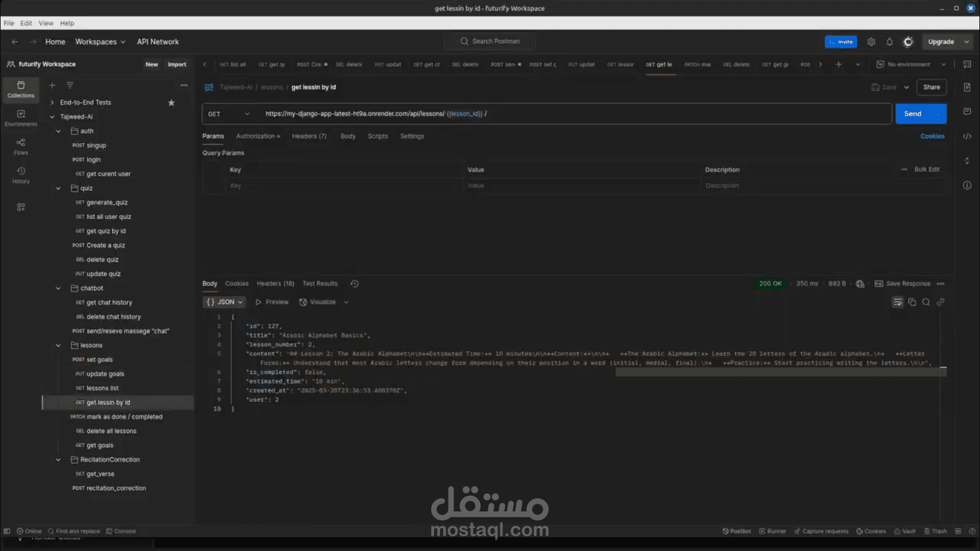Click the filter icon above the collections list
The image size is (980, 551).
pos(70,85)
